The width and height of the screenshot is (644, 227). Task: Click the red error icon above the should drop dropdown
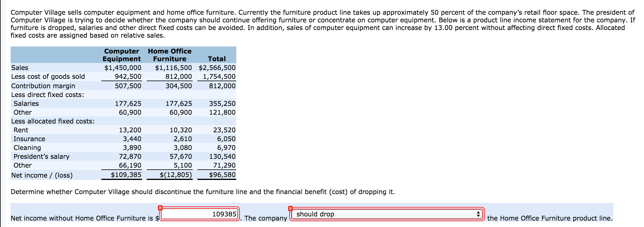[290, 208]
